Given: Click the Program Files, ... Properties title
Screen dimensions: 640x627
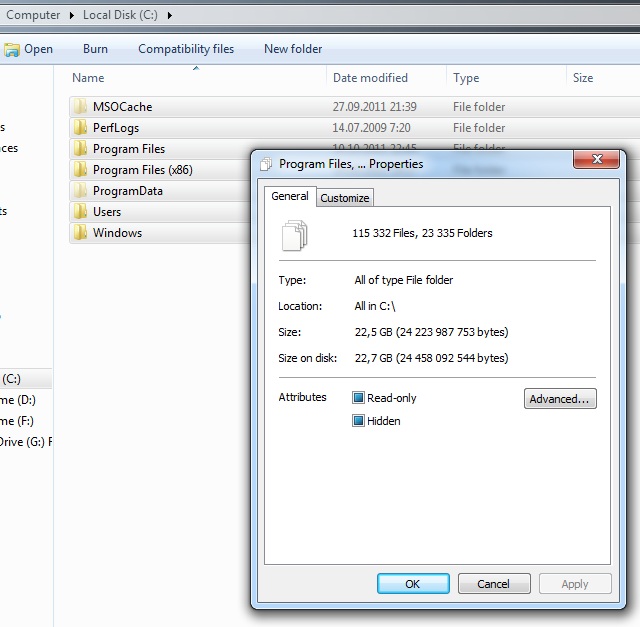Looking at the screenshot, I should pos(351,164).
